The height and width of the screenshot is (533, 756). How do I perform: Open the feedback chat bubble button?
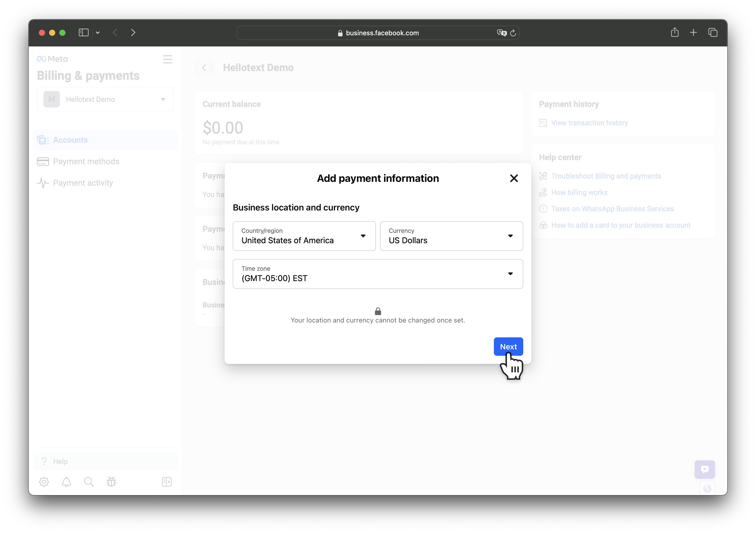[x=705, y=469]
